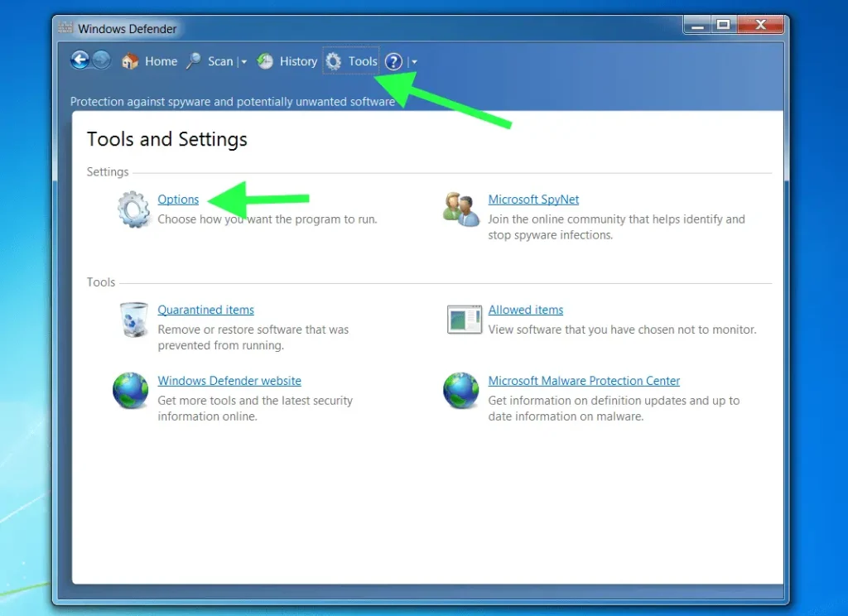Screen dimensions: 848x616
Task: Start a Scan from the toolbar
Action: [210, 61]
